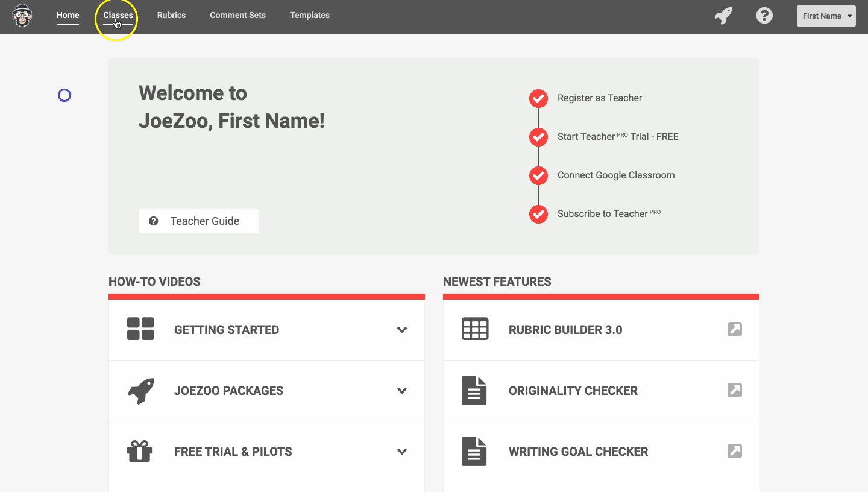This screenshot has width=868, height=492.
Task: Open the First Name account dropdown
Action: click(826, 16)
